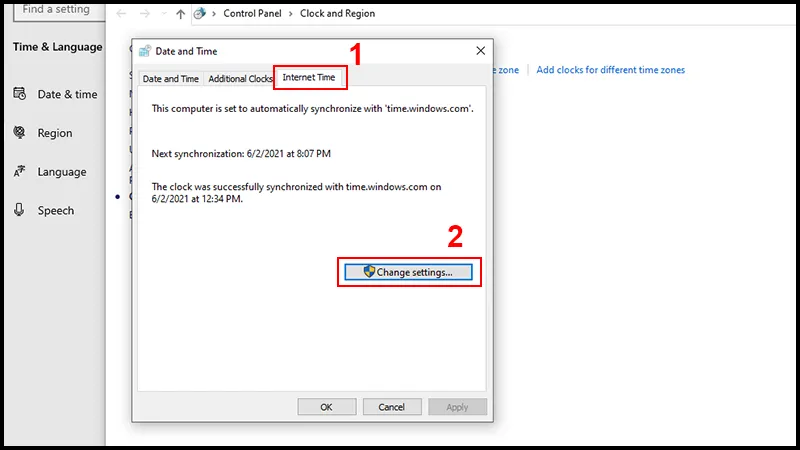Viewport: 800px width, 450px height.
Task: Select the Internet Time tab
Action: point(309,77)
